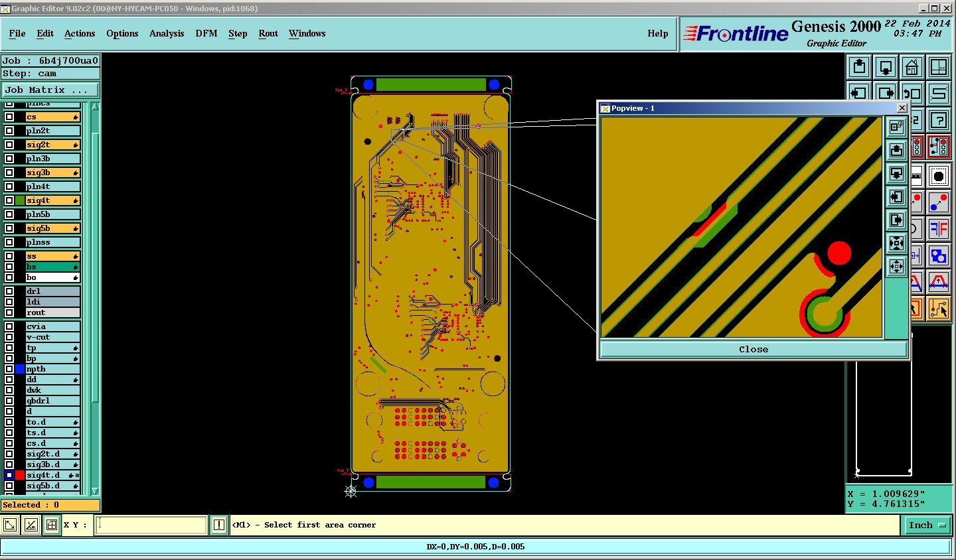Click the S-shaped snake line icon
The height and width of the screenshot is (560, 956).
pyautogui.click(x=939, y=93)
